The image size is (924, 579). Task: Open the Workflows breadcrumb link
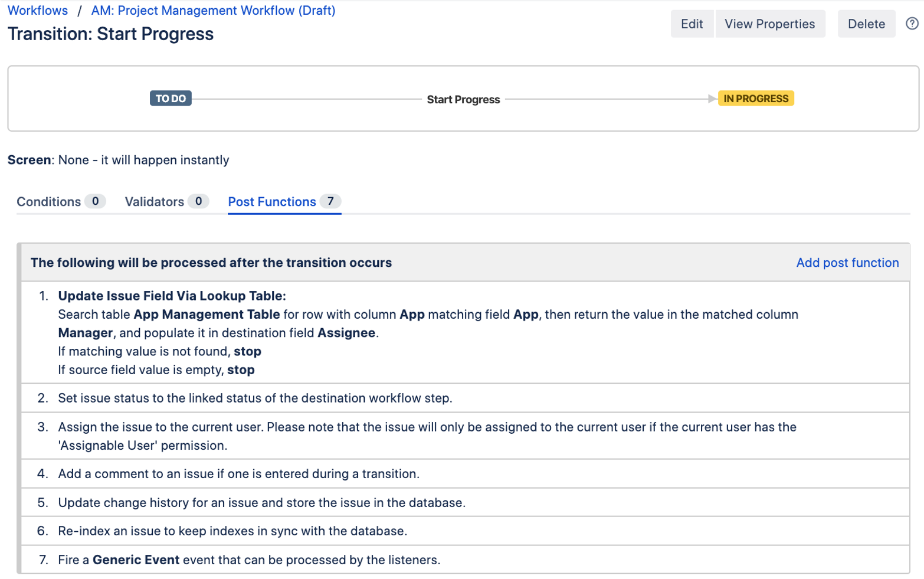click(x=38, y=11)
